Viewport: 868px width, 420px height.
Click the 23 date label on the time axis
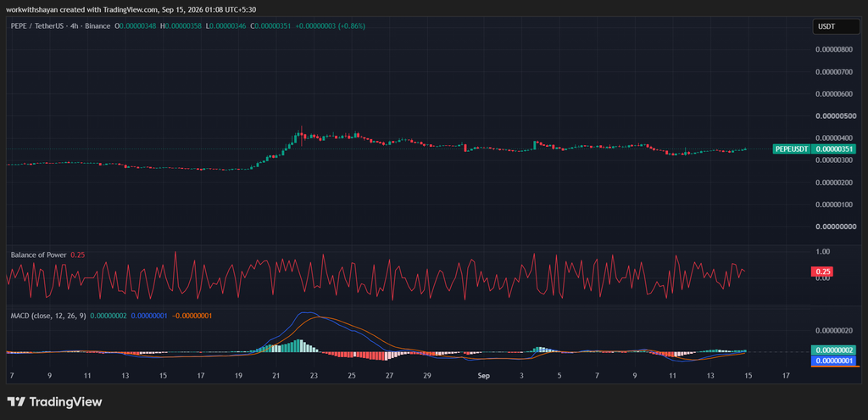pos(314,376)
